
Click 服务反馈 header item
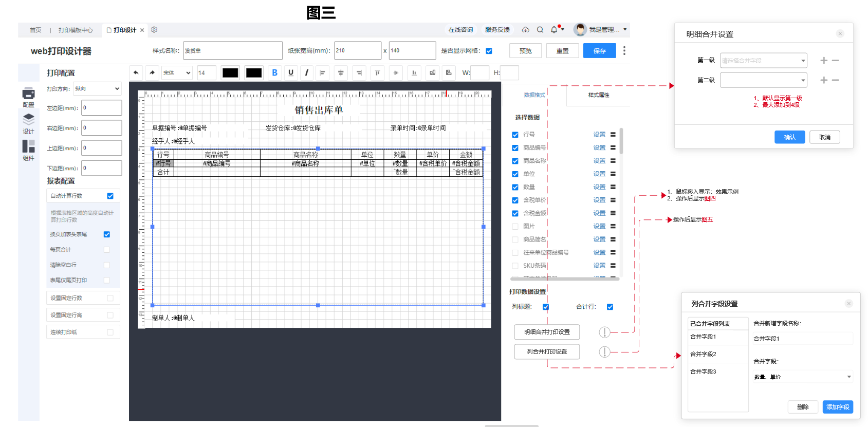pos(497,30)
